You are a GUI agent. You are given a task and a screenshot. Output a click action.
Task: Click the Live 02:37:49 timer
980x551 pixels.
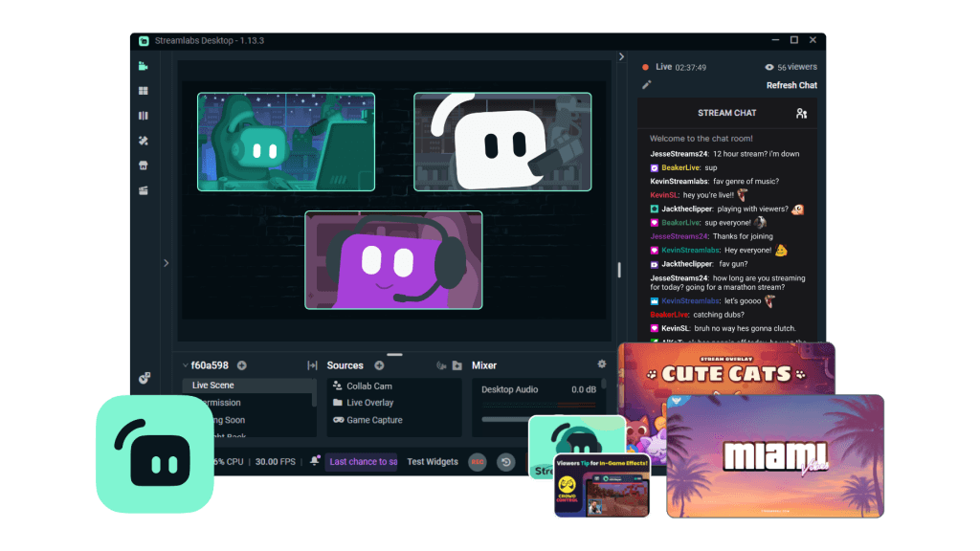coord(680,67)
